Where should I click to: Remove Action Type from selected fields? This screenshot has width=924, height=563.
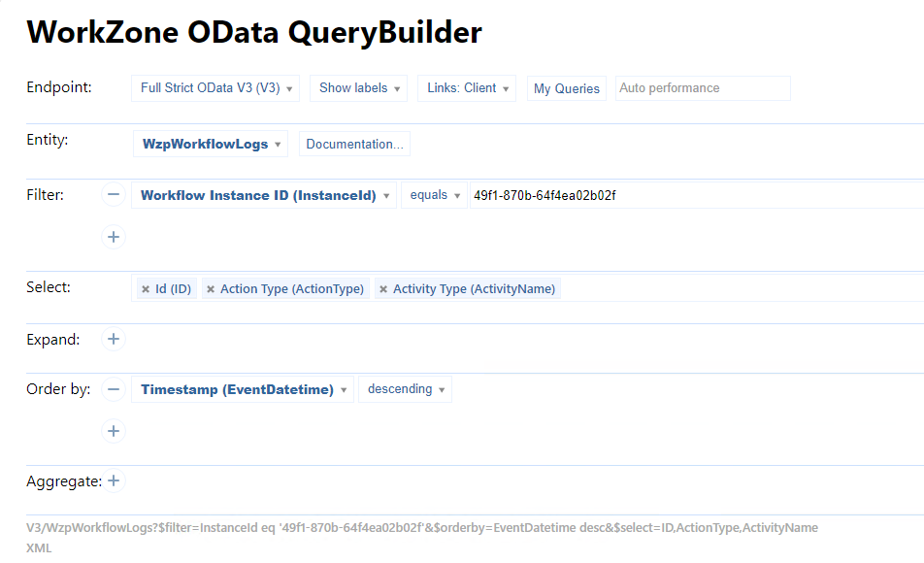(x=211, y=289)
